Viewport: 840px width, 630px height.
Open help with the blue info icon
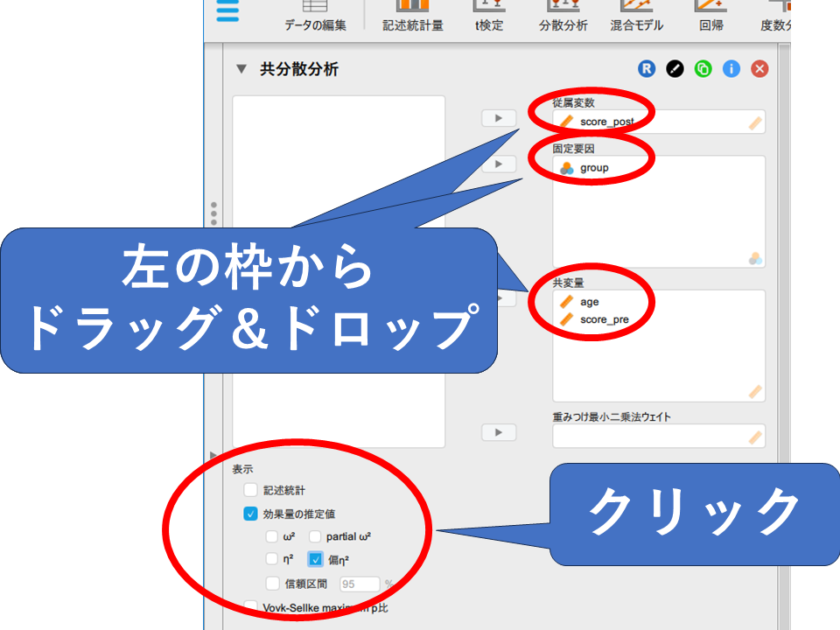(731, 69)
